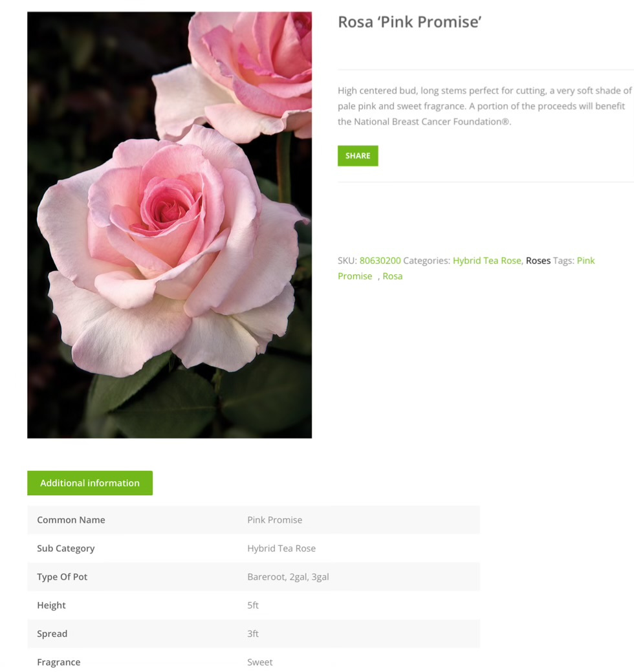This screenshot has width=634, height=672.
Task: Click the Fragrance row label
Action: (x=58, y=662)
